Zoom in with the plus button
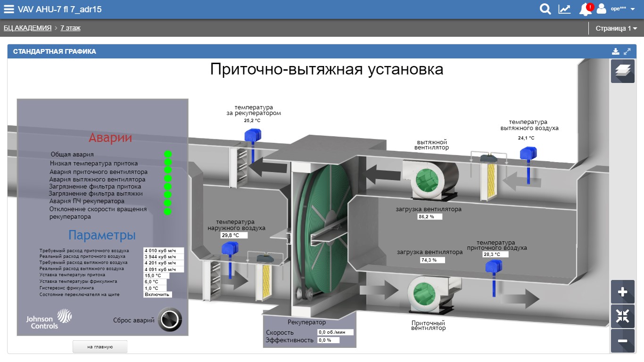Screen dimensions: 644x362 tap(622, 292)
